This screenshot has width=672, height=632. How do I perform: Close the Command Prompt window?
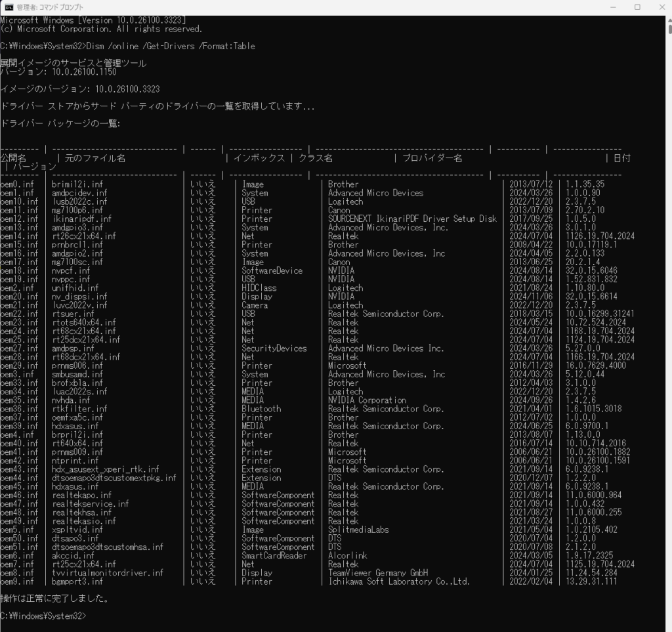coord(661,7)
